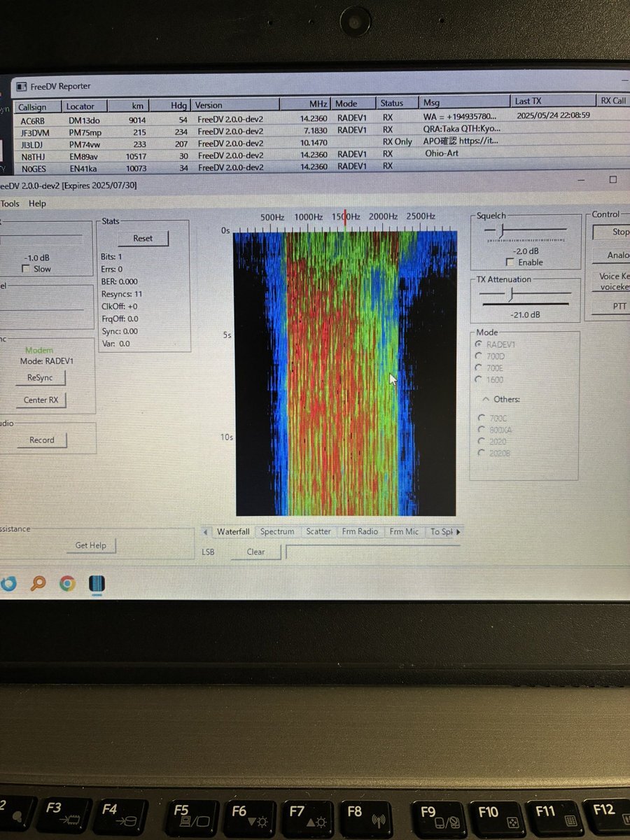
Task: Minimize the FreeDV main window
Action: pyautogui.click(x=580, y=180)
